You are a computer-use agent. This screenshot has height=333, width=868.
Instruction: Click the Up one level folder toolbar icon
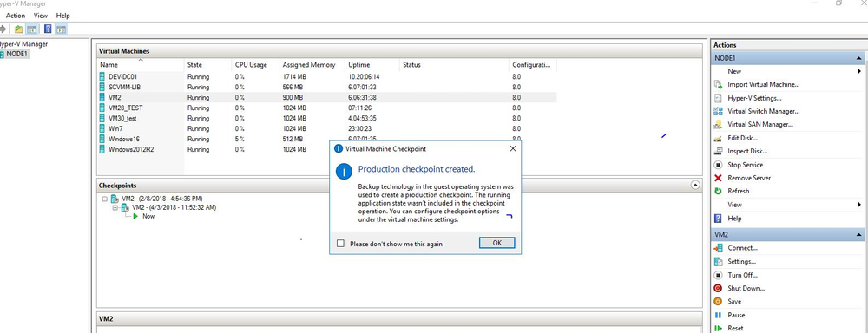point(19,29)
